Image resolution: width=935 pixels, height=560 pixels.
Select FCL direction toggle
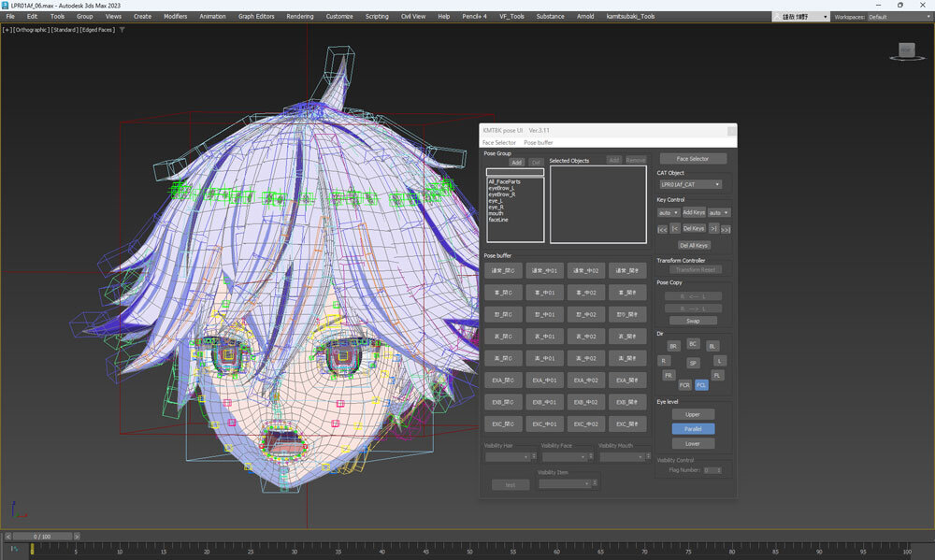point(701,385)
